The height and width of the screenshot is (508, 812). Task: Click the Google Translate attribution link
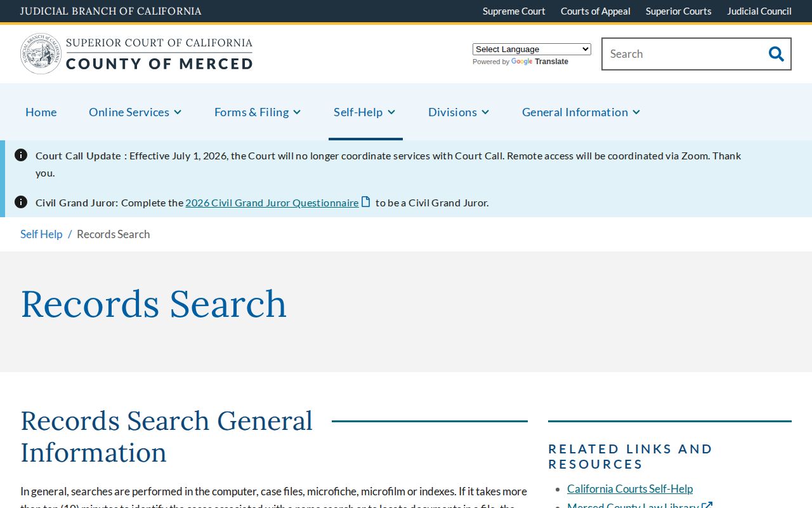pyautogui.click(x=539, y=62)
